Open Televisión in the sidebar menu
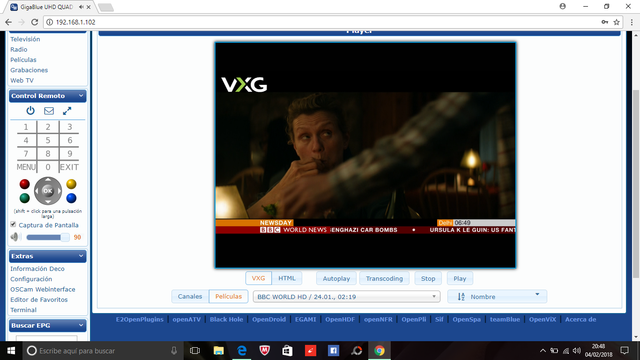Viewport: 640px width, 360px height. pyautogui.click(x=25, y=39)
